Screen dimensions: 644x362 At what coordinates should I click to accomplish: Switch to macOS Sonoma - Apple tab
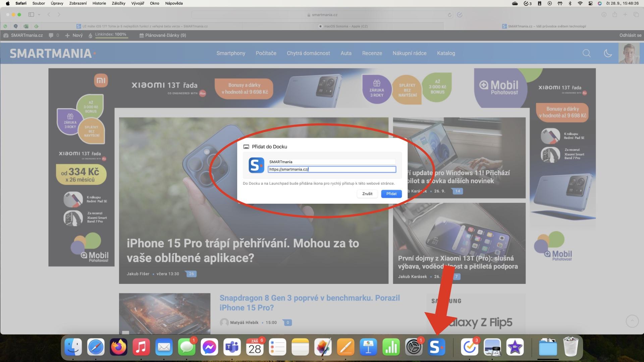click(x=343, y=26)
